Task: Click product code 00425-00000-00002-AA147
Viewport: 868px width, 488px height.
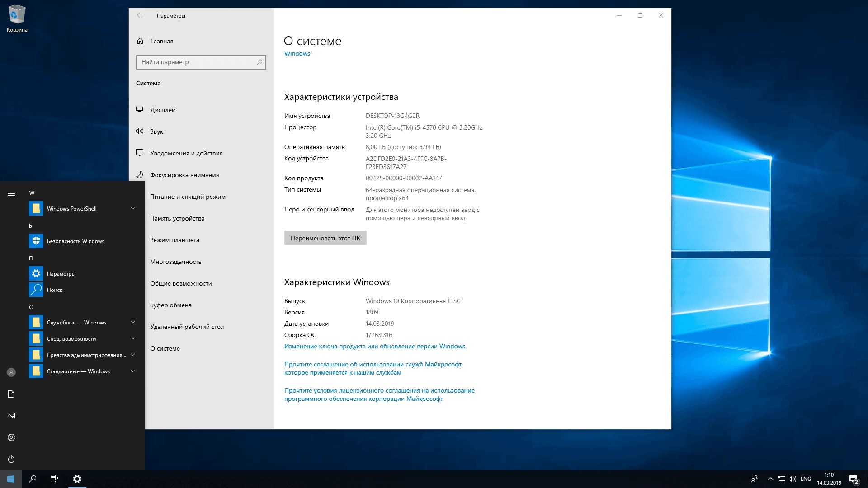Action: pyautogui.click(x=404, y=178)
